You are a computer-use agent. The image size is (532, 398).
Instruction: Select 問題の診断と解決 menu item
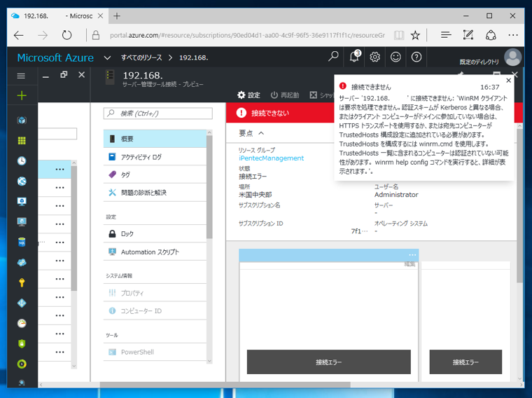155,193
